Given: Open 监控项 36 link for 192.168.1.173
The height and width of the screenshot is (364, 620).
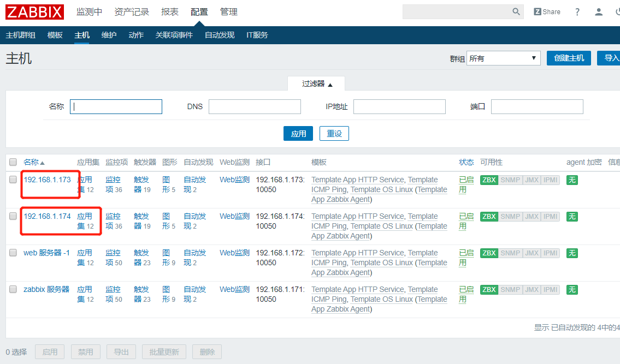Looking at the screenshot, I should (114, 184).
